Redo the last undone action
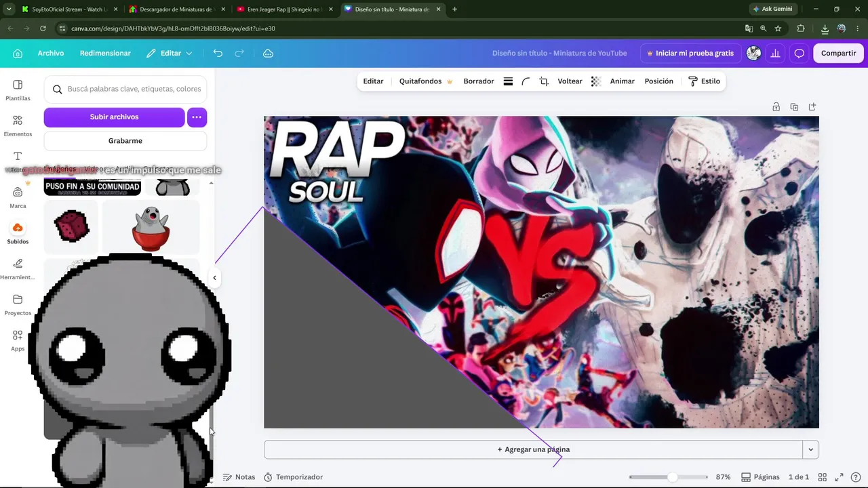The image size is (868, 488). coord(239,54)
